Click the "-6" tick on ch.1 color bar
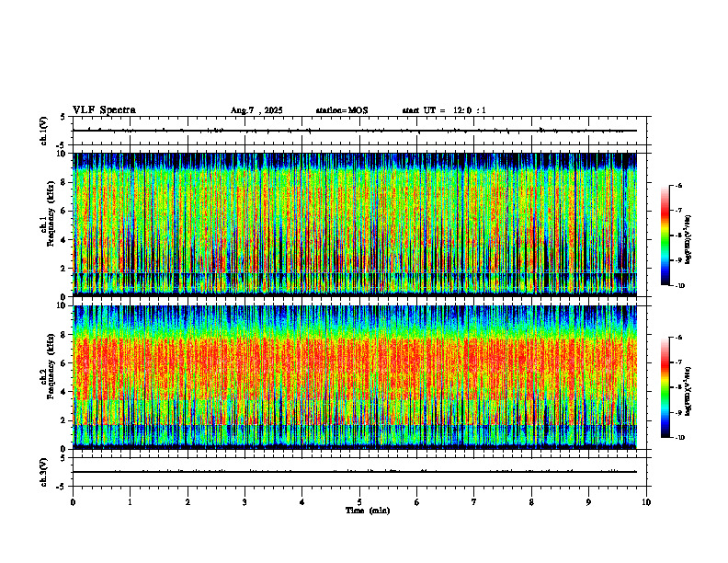This screenshot has width=728, height=563. click(679, 185)
